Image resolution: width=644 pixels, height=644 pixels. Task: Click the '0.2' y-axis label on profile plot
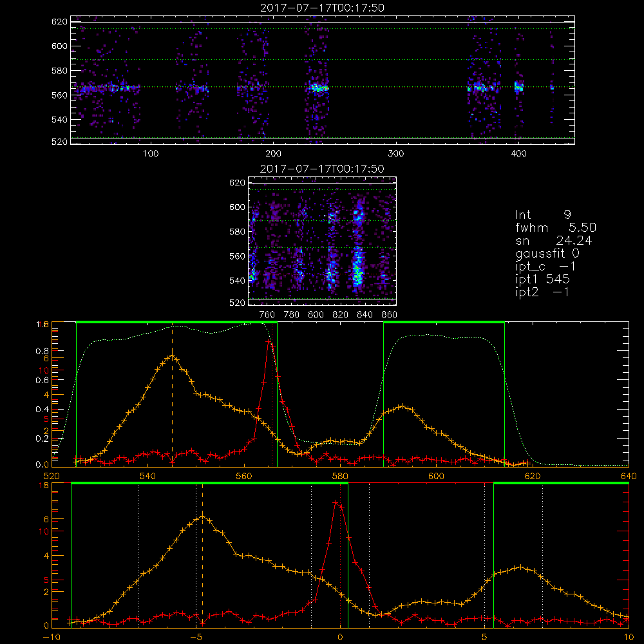coord(43,439)
